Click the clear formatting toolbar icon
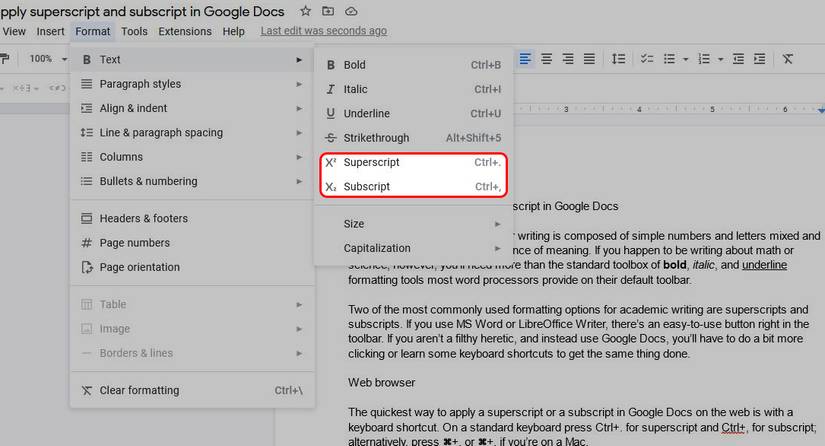 point(788,59)
